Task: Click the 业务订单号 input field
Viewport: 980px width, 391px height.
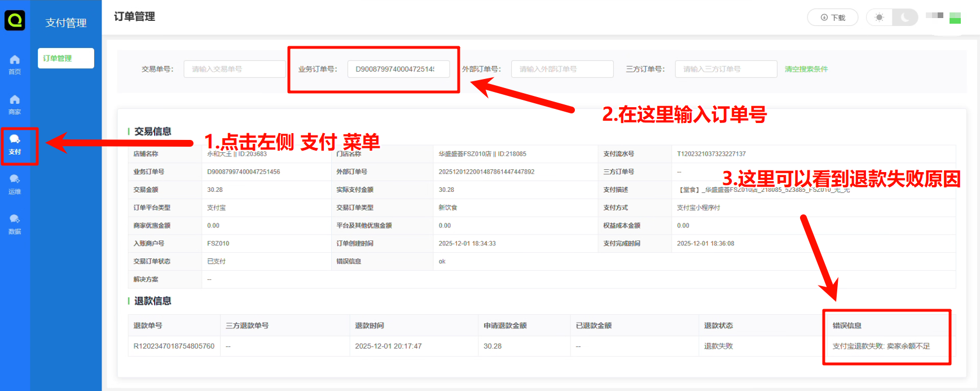Action: click(398, 69)
